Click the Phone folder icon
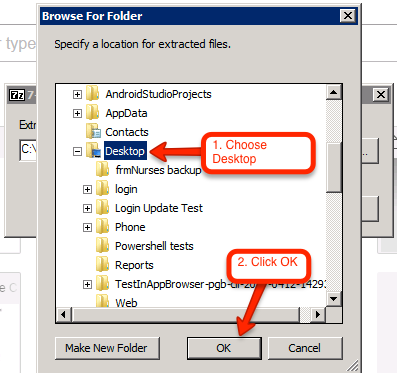 102,227
